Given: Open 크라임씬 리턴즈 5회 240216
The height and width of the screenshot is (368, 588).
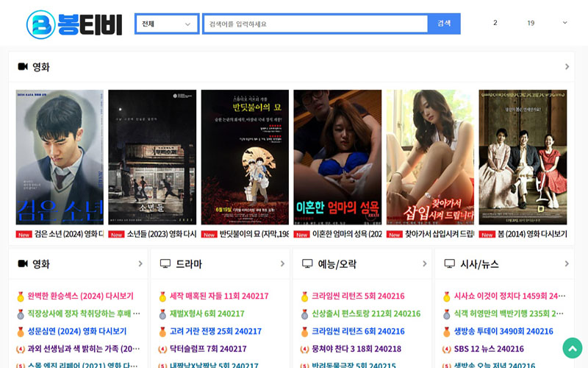Looking at the screenshot, I should (358, 296).
